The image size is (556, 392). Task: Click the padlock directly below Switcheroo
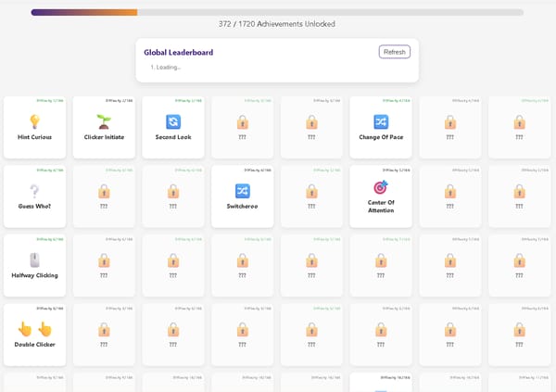pyautogui.click(x=242, y=260)
